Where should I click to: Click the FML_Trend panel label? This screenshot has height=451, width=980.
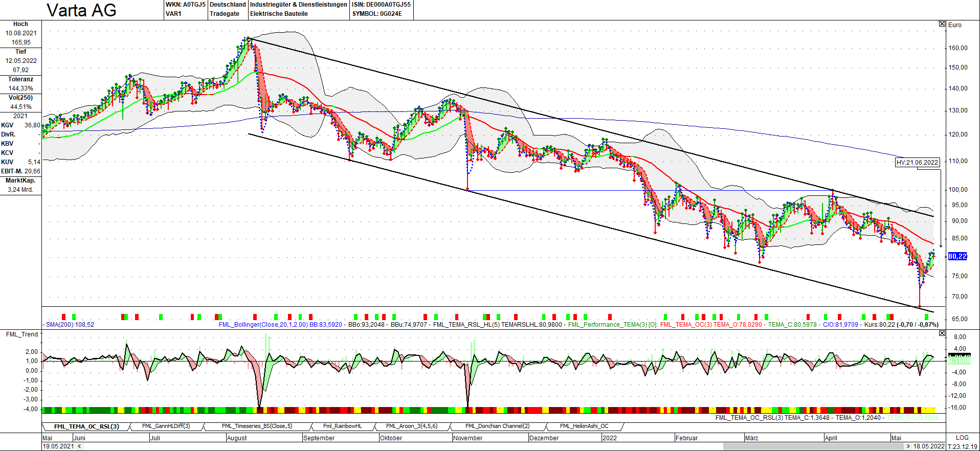point(22,334)
